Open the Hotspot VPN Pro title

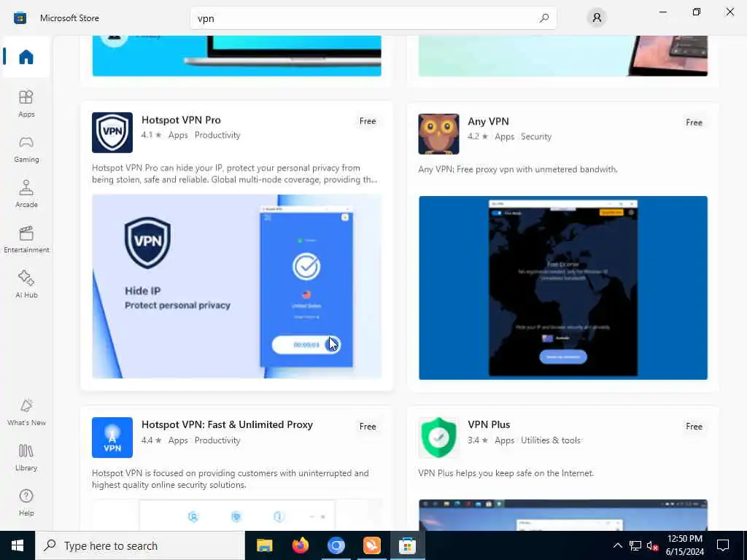[x=181, y=120]
